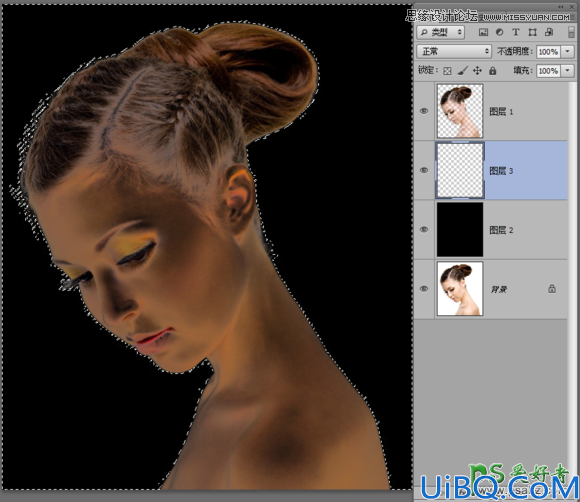This screenshot has height=502, width=580.
Task: Collapse the layers panel with double-arrow
Action: click(561, 7)
